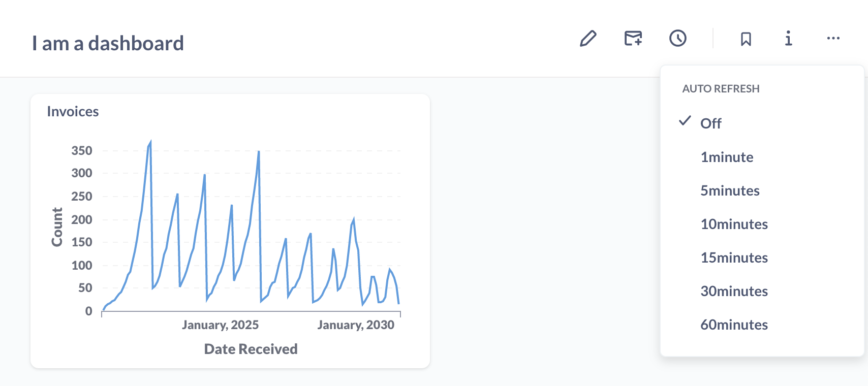Pick the 60 minutes refresh option
868x386 pixels.
coord(734,325)
